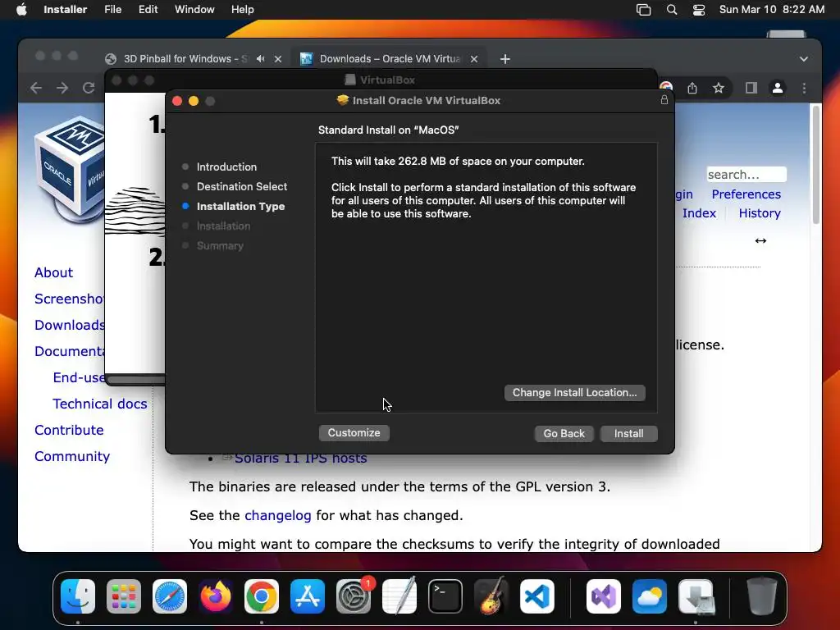Image resolution: width=840 pixels, height=630 pixels.
Task: Select the Introduction step in sidebar
Action: coord(226,167)
